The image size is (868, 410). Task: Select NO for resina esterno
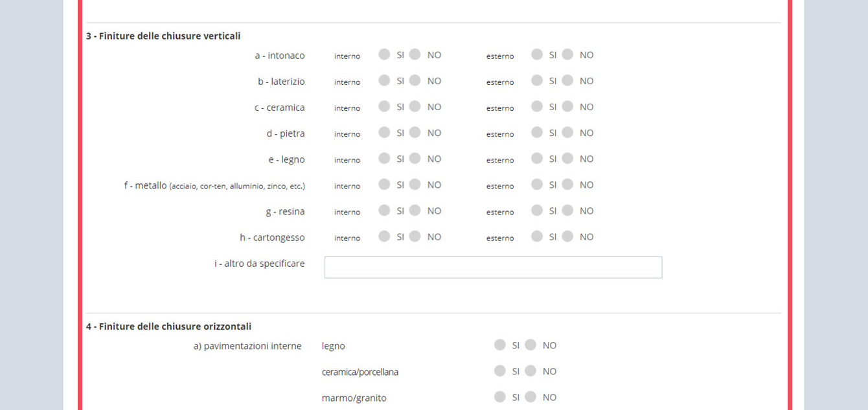click(x=567, y=210)
